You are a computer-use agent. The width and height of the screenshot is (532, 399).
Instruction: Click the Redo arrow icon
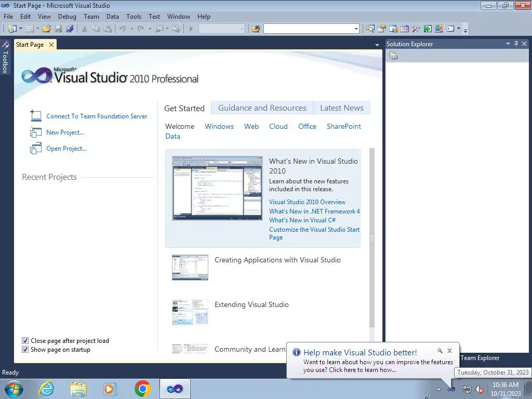(x=141, y=29)
